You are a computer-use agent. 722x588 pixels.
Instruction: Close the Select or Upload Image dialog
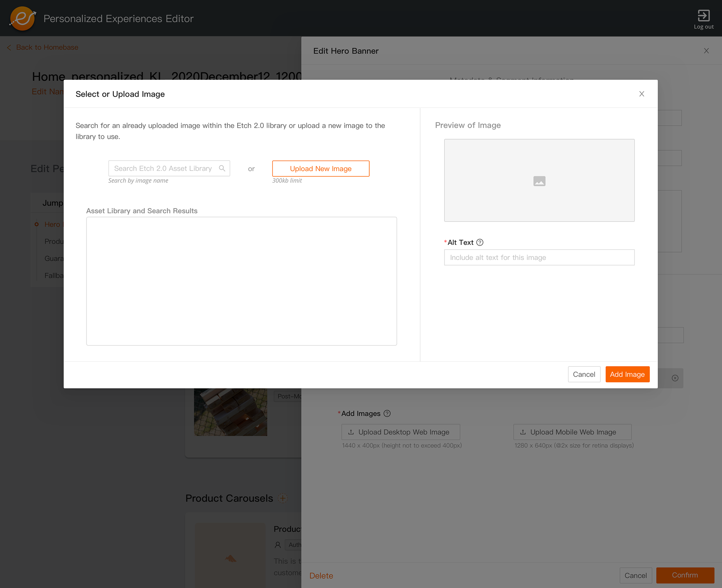click(642, 94)
